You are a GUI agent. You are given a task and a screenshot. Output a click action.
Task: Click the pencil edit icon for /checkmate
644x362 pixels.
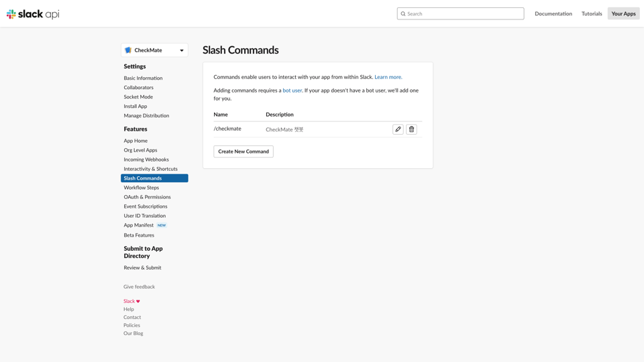[x=398, y=129]
